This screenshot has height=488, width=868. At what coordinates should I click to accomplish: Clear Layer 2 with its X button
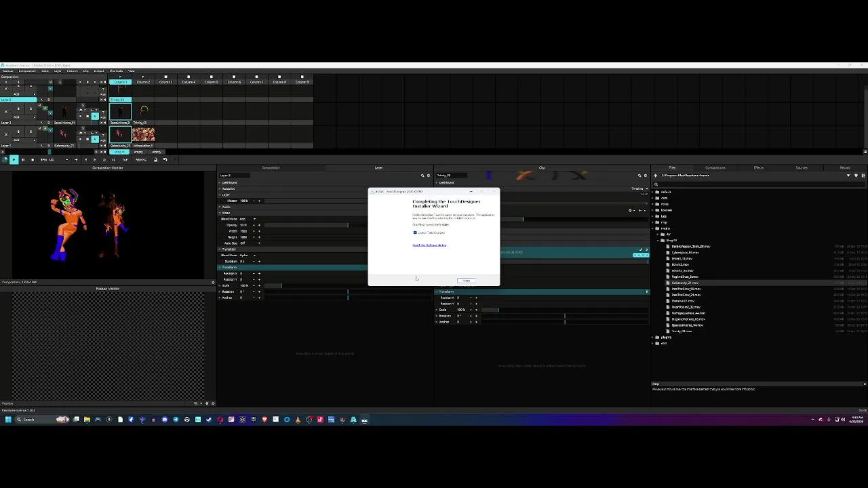[6, 112]
